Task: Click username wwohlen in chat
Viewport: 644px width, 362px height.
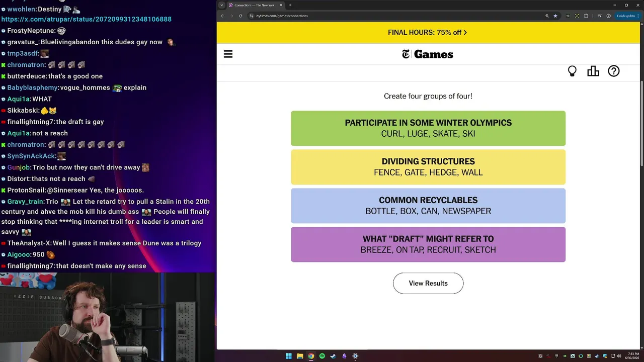Action: point(22,9)
